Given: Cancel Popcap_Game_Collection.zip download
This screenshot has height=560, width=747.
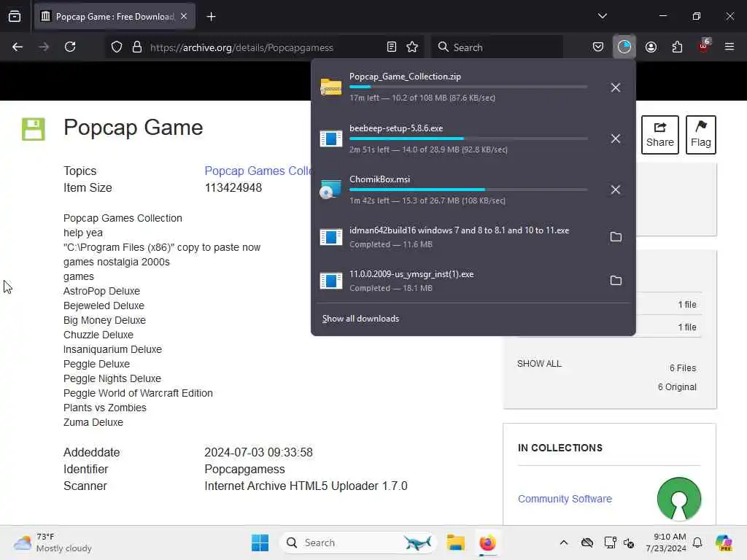Looking at the screenshot, I should tap(616, 87).
